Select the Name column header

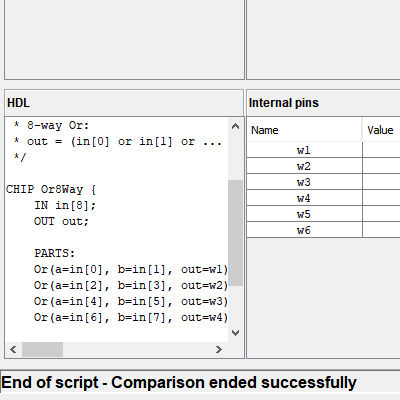click(x=304, y=130)
